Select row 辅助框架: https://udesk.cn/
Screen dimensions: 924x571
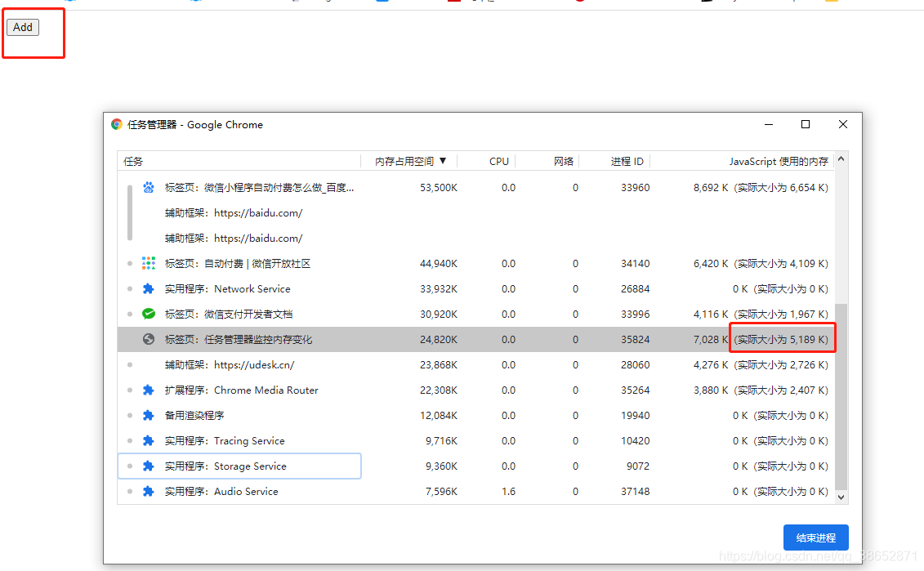(x=476, y=365)
